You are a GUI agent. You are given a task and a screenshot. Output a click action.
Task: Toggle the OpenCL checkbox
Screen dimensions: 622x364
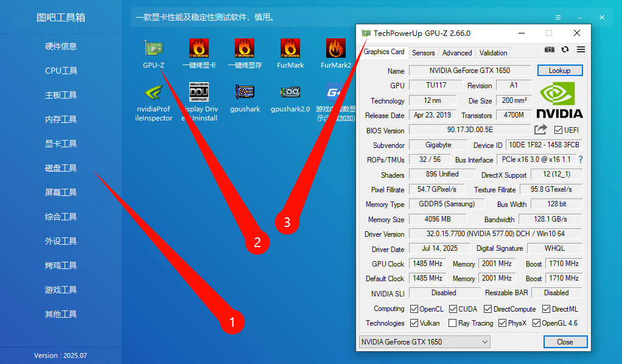point(414,309)
